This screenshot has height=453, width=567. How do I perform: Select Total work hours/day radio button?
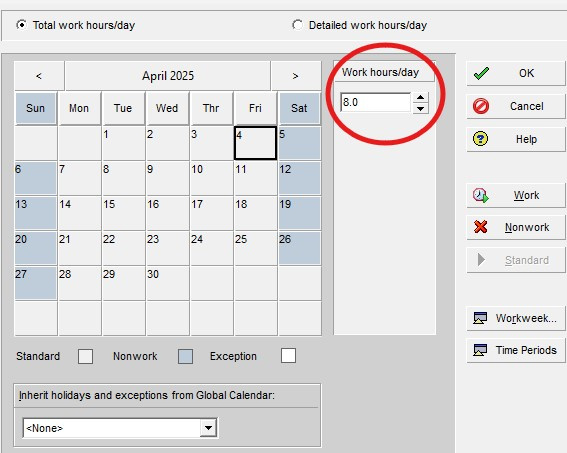coord(21,25)
